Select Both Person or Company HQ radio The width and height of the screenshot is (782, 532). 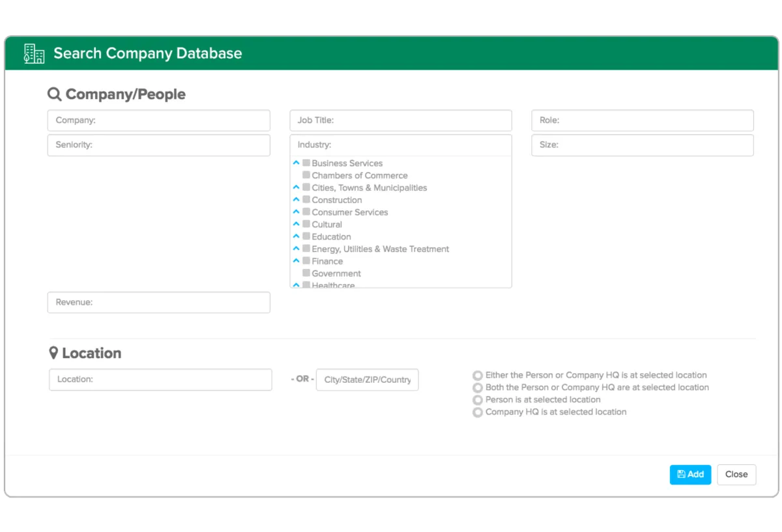coord(478,387)
